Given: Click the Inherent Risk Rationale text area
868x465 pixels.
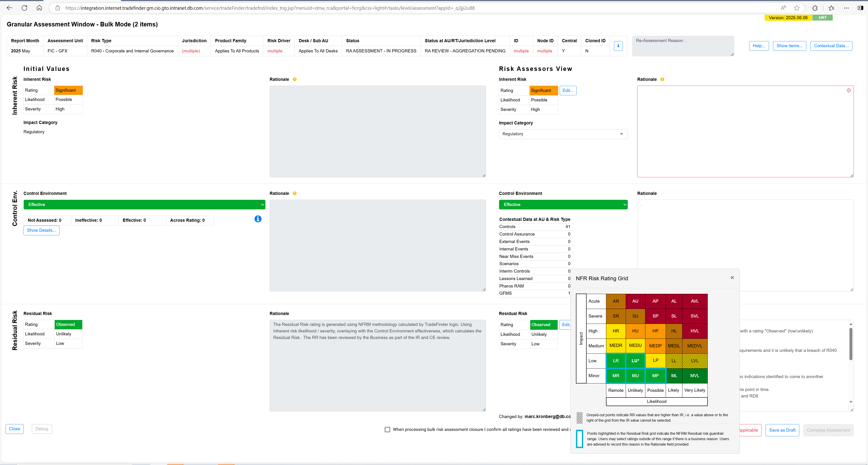Looking at the screenshot, I should coord(745,131).
